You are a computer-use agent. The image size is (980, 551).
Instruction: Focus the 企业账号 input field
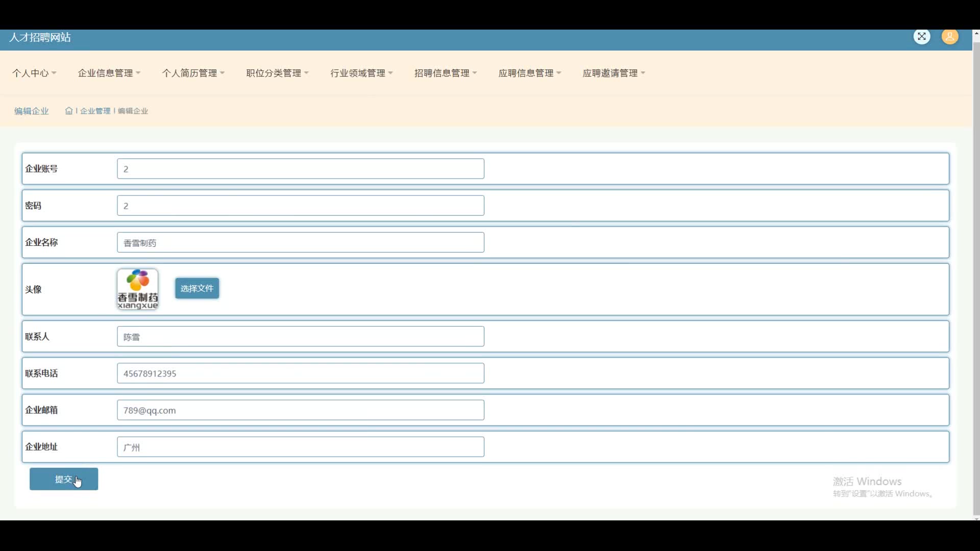pos(300,169)
